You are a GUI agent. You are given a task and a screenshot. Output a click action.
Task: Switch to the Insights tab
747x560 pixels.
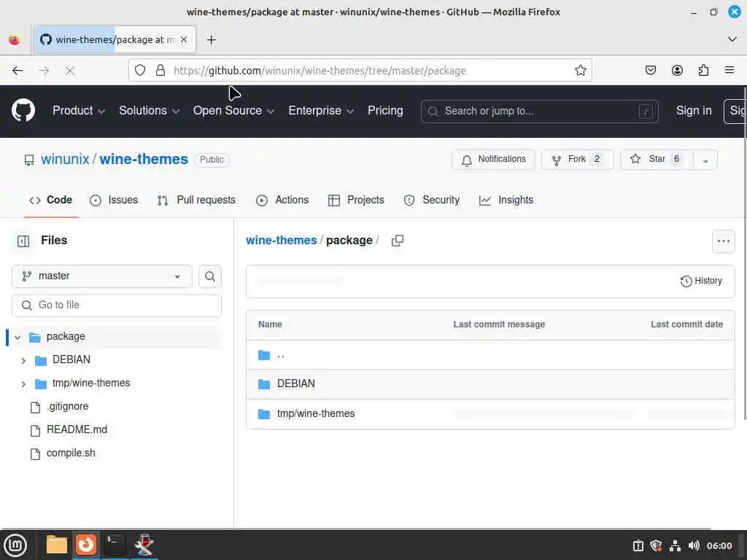pyautogui.click(x=506, y=200)
